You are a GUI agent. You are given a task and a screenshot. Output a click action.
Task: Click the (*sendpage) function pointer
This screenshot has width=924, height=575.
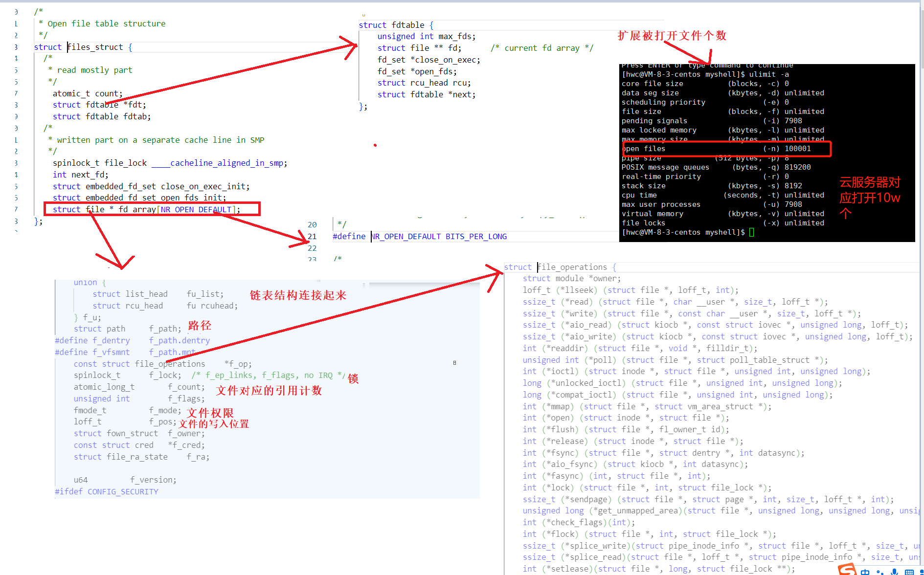pos(586,499)
